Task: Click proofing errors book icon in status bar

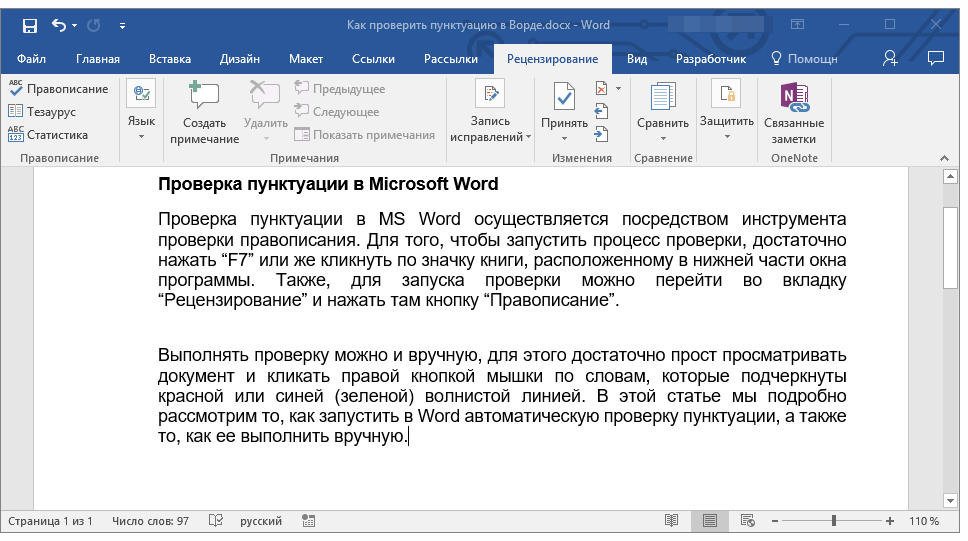Action: (x=215, y=521)
